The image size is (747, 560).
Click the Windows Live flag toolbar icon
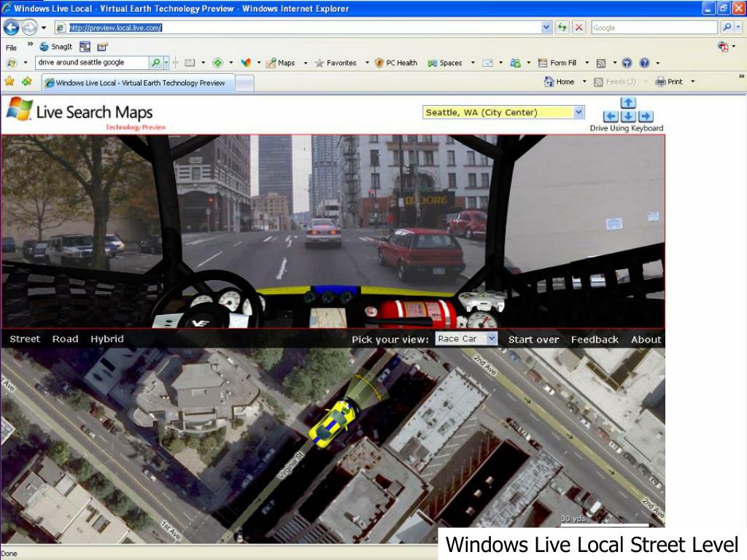tap(12, 63)
